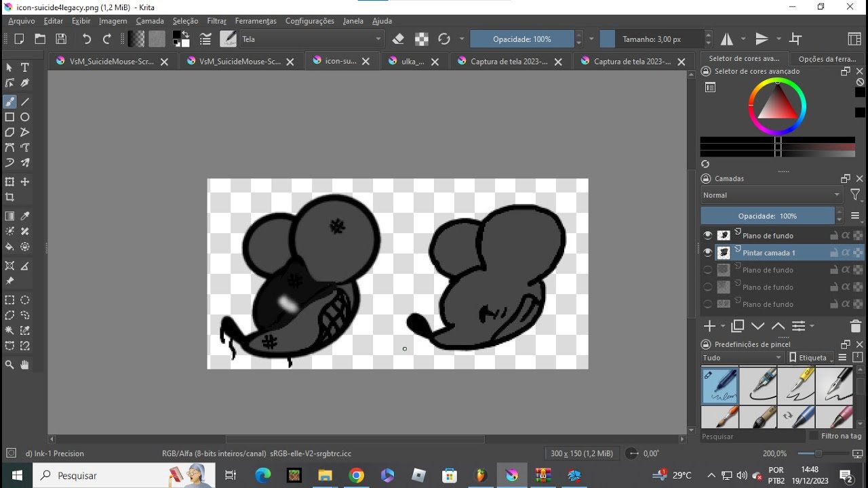868x488 pixels.
Task: Delete layer using the trash icon
Action: 855,326
